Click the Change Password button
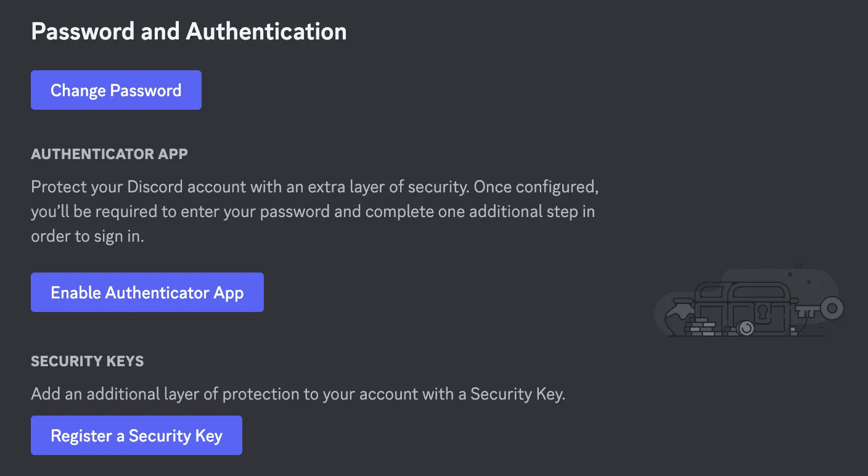 116,90
